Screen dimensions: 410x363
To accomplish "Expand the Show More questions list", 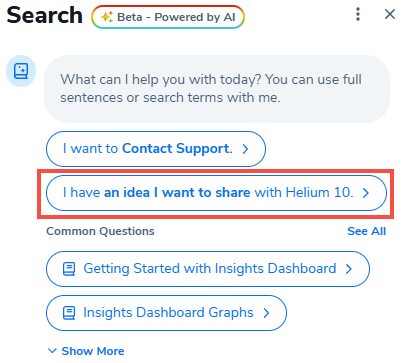I will 86,351.
